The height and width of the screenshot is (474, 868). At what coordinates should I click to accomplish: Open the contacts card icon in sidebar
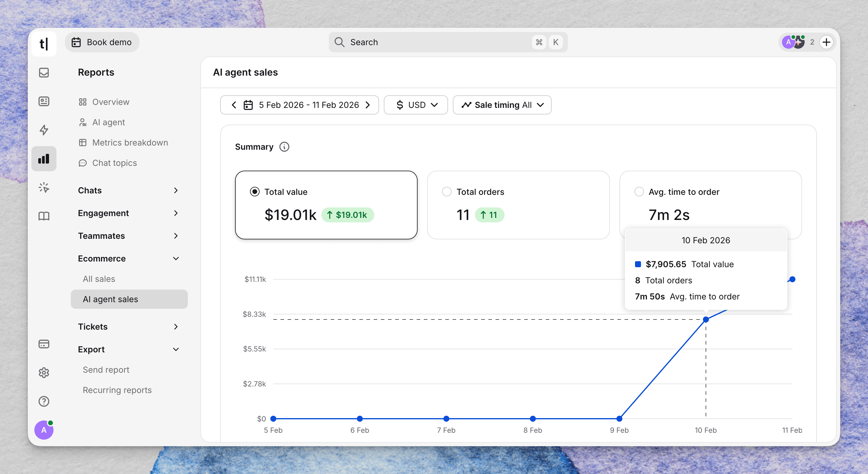(x=44, y=101)
